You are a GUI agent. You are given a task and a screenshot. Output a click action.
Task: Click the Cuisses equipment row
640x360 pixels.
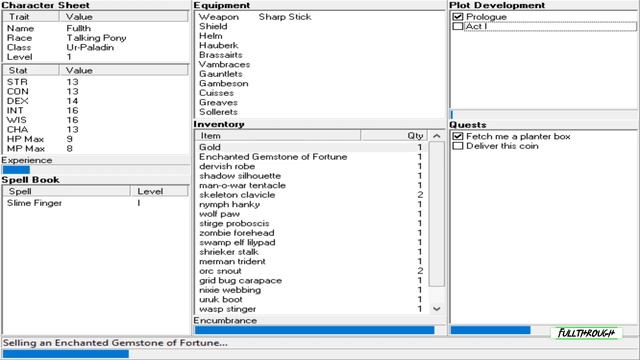320,93
